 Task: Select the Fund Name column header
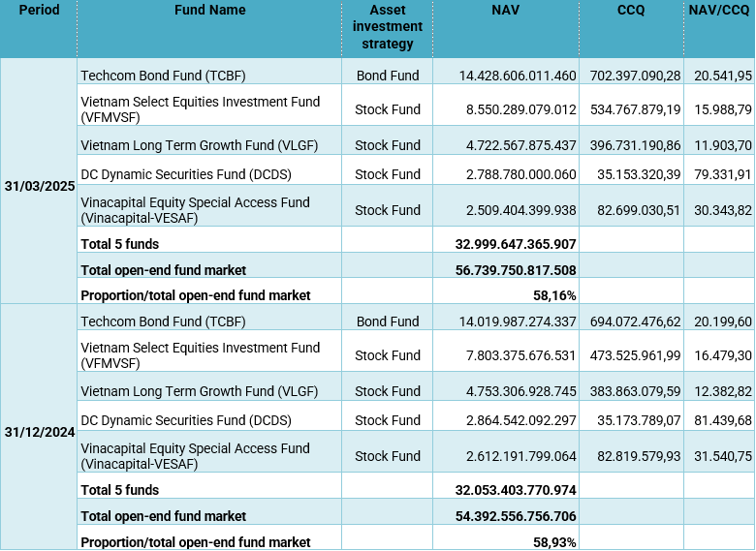[x=209, y=11]
